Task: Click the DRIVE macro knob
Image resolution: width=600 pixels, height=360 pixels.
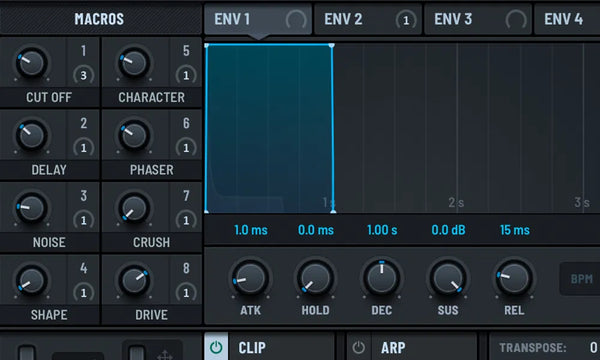Action: pos(134,280)
